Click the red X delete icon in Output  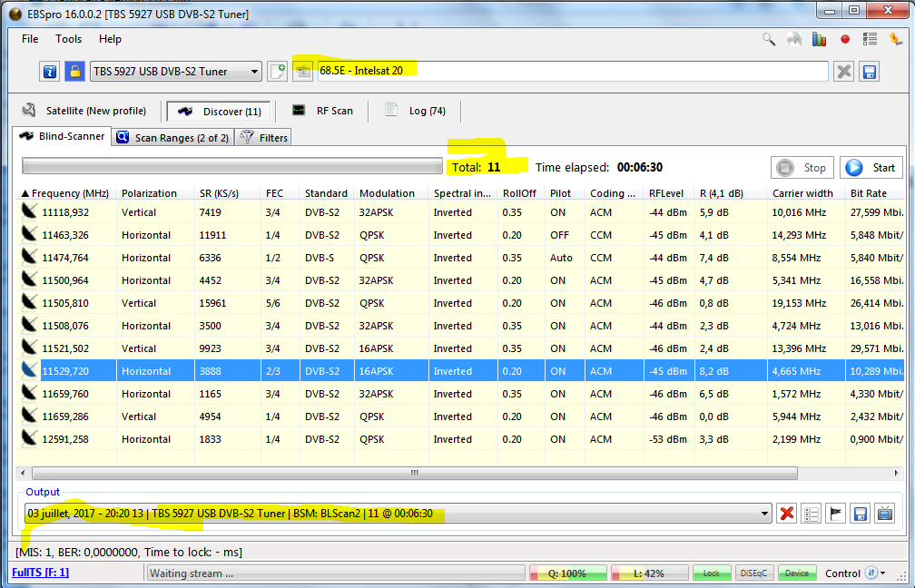(787, 514)
